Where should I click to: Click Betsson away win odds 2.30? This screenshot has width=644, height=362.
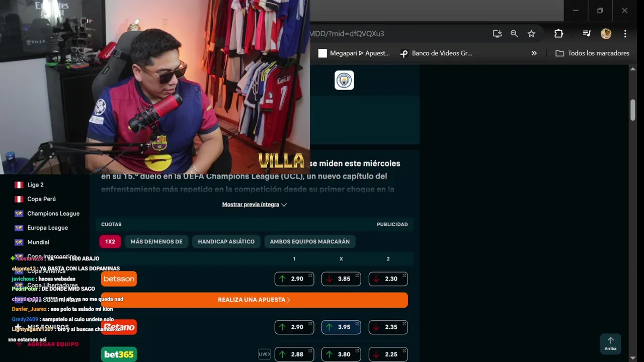point(388,279)
